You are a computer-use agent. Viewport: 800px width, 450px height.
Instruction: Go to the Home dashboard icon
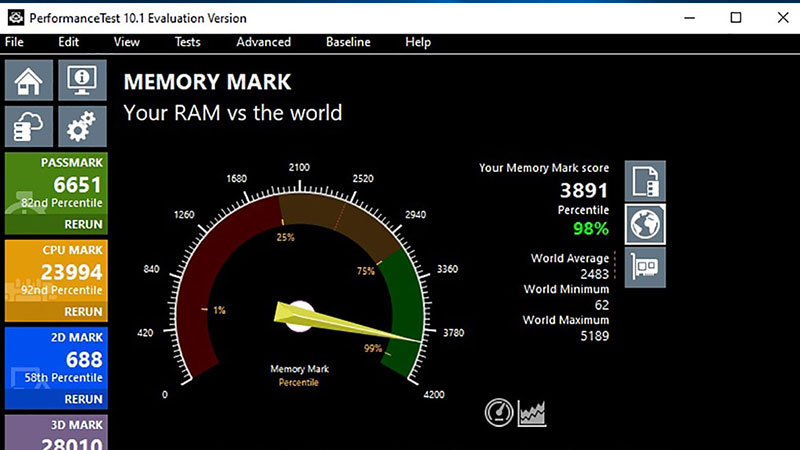pos(29,80)
